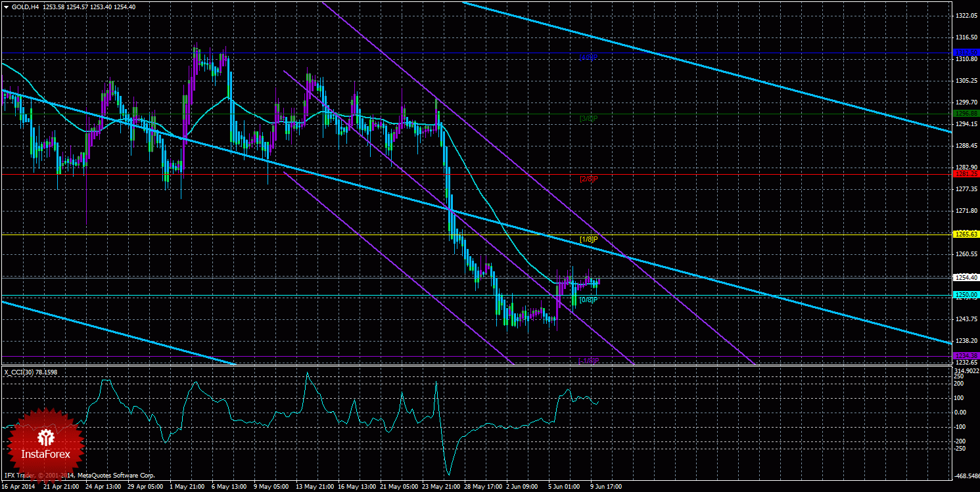Click the 1243.75 price axis label
This screenshot has width=980, height=492.
[967, 319]
